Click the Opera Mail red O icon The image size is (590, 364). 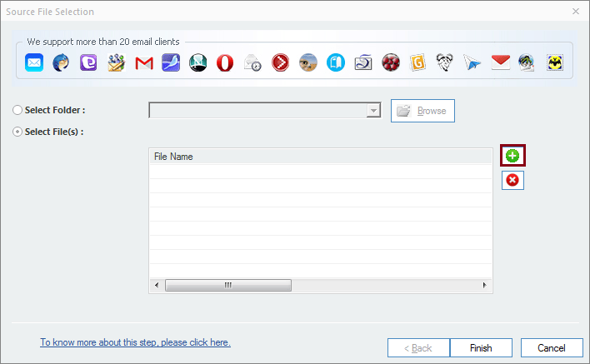[225, 62]
